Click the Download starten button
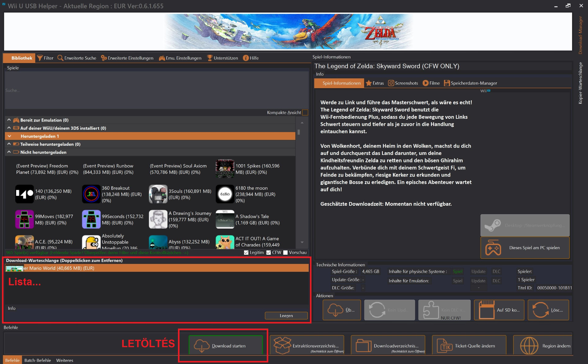588x364 pixels. (x=226, y=346)
